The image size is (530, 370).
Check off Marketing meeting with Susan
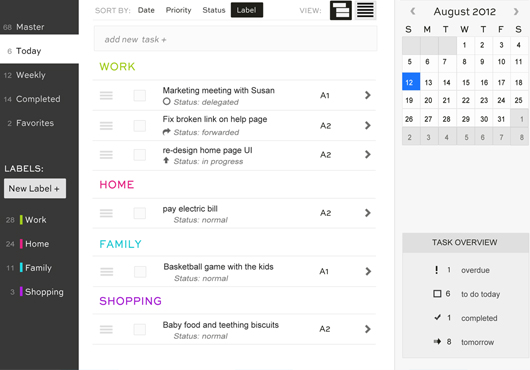click(140, 96)
